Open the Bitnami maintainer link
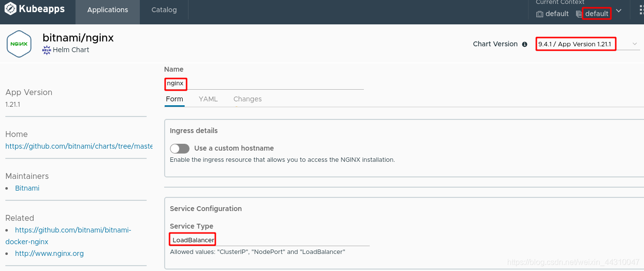This screenshot has height=271, width=644. tap(27, 188)
